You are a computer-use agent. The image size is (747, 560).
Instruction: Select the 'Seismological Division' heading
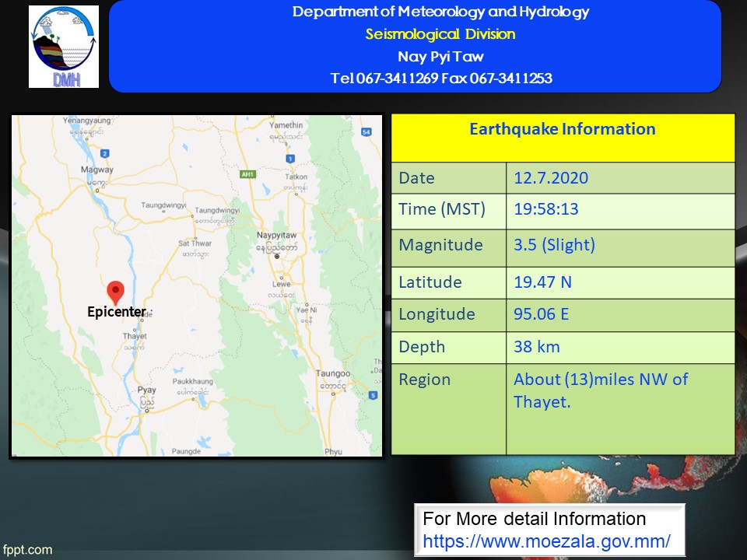coord(440,34)
